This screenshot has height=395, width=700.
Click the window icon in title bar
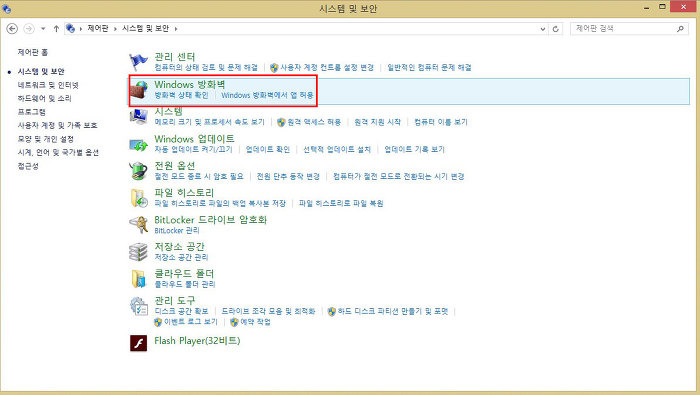pos(7,8)
